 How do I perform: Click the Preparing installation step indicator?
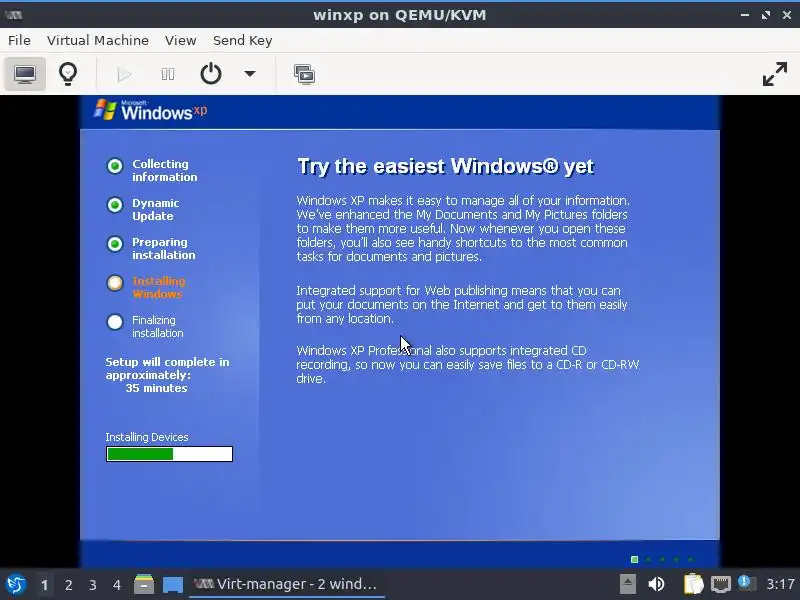click(115, 244)
